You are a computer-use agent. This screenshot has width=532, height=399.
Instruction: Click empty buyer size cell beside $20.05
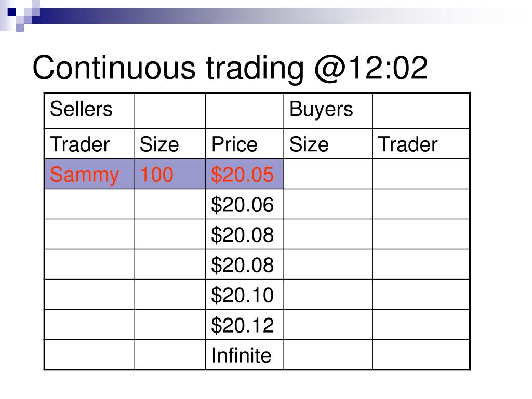click(x=328, y=174)
